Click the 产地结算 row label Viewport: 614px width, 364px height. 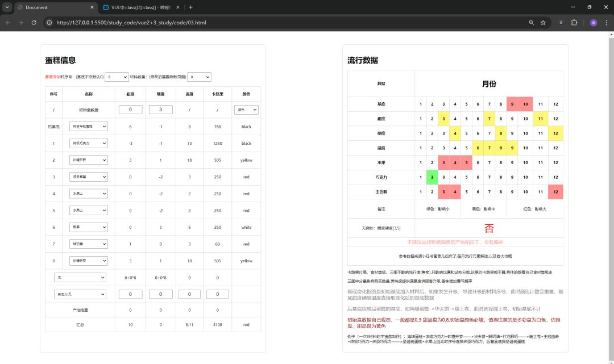[x=80, y=311]
